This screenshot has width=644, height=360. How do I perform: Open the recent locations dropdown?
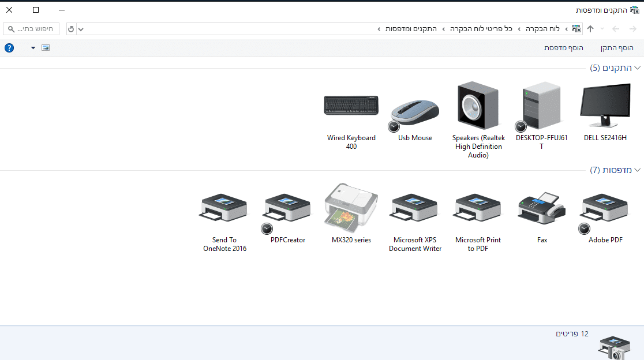pos(602,29)
